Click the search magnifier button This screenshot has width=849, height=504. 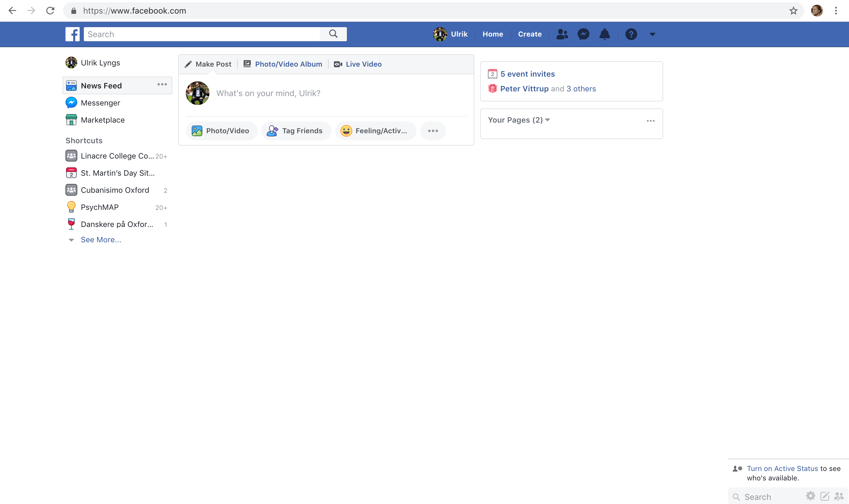[333, 34]
